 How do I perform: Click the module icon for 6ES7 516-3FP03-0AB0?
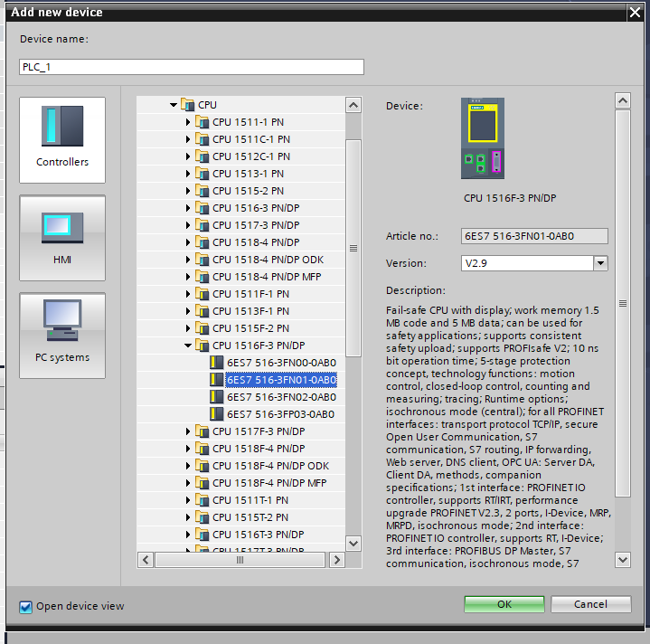coord(216,414)
